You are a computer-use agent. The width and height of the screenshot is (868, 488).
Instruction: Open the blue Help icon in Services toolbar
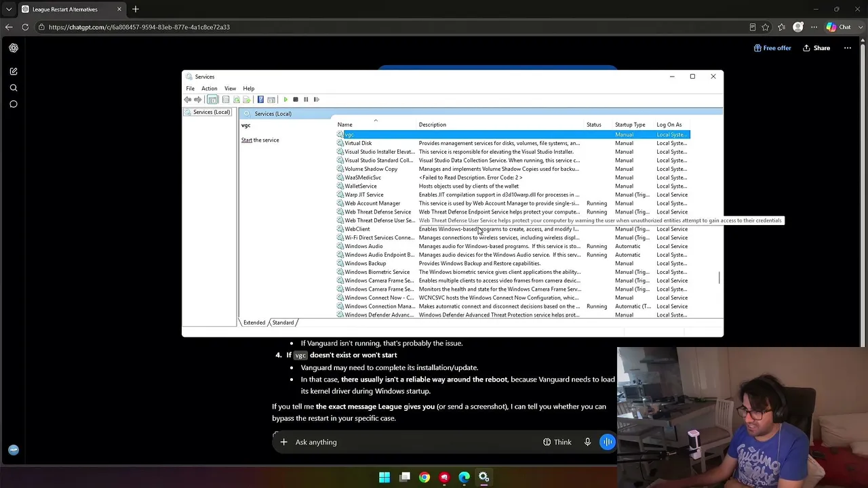tap(260, 100)
